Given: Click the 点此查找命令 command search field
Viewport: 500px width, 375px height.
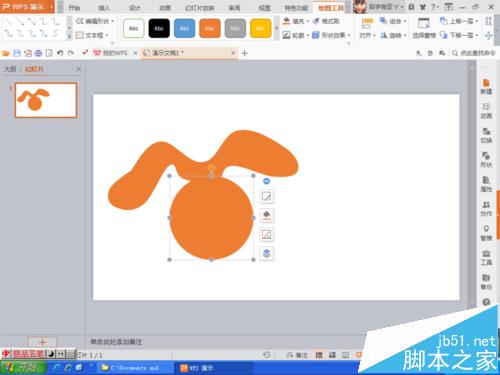Looking at the screenshot, I should pyautogui.click(x=474, y=53).
